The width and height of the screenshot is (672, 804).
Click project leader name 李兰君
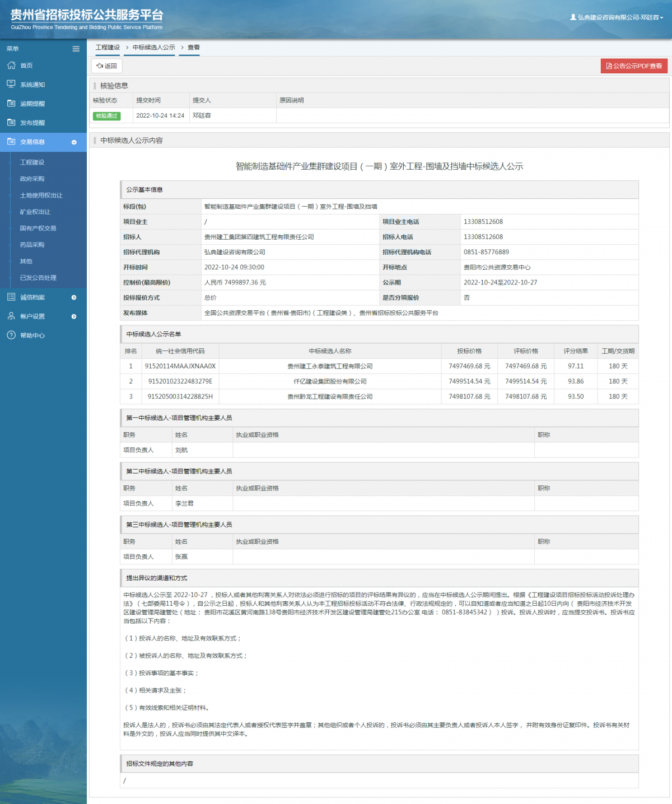184,503
